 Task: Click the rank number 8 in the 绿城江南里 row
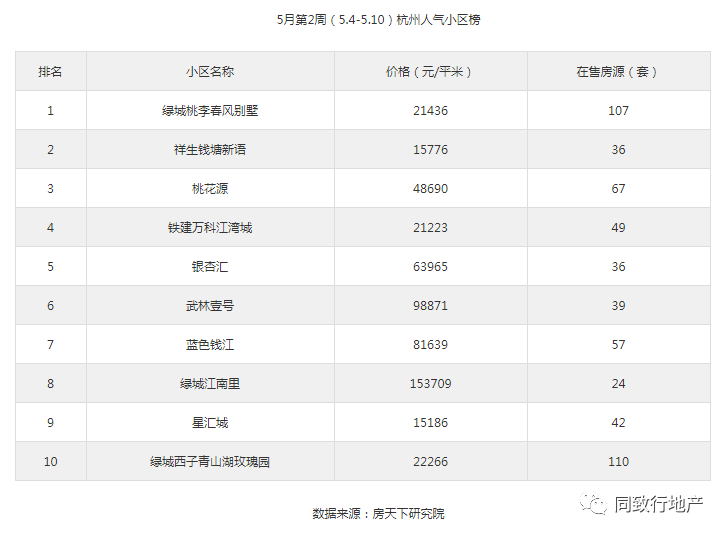(50, 383)
